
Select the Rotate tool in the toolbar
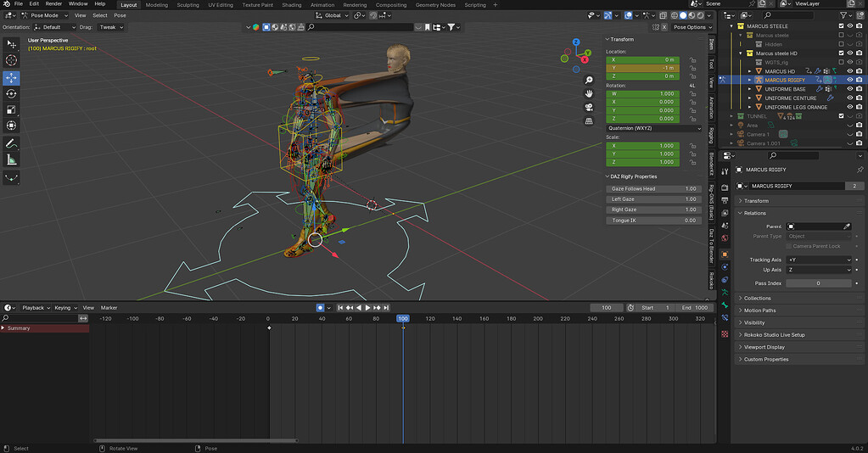tap(11, 93)
